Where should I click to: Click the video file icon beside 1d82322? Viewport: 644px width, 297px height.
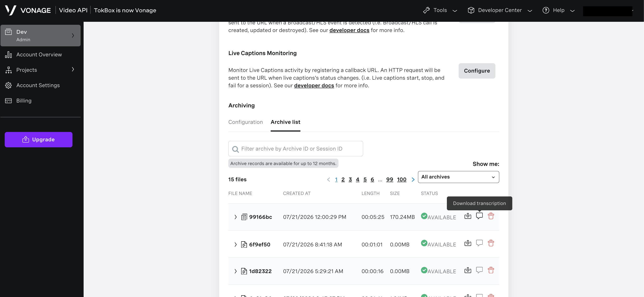click(244, 271)
